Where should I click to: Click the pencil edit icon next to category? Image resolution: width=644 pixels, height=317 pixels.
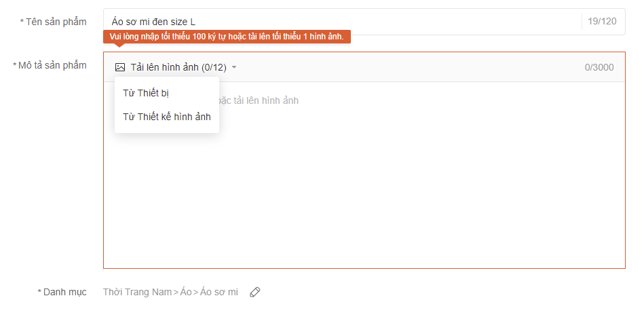tap(255, 292)
